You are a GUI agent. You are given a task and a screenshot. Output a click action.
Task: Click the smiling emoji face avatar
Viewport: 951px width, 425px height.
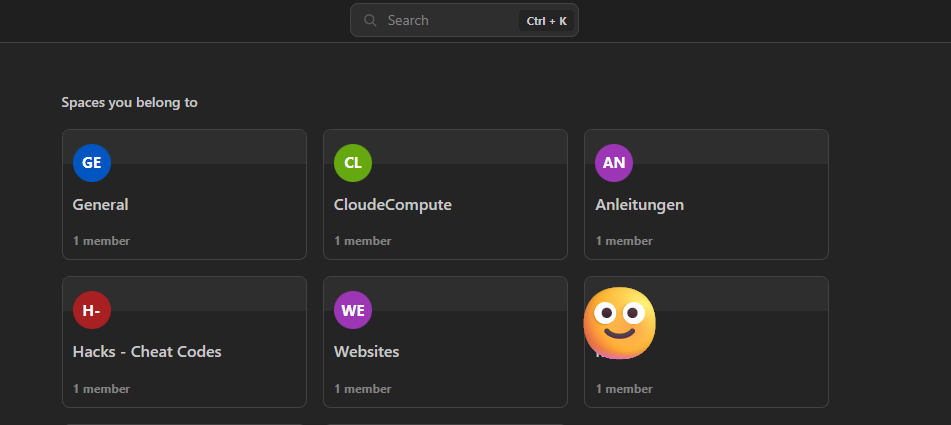[620, 322]
